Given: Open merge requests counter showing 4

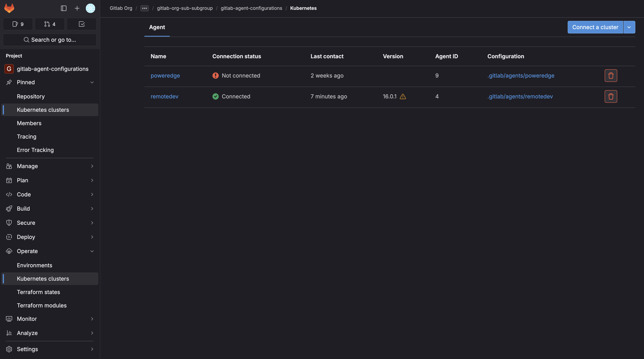Looking at the screenshot, I should [x=50, y=24].
